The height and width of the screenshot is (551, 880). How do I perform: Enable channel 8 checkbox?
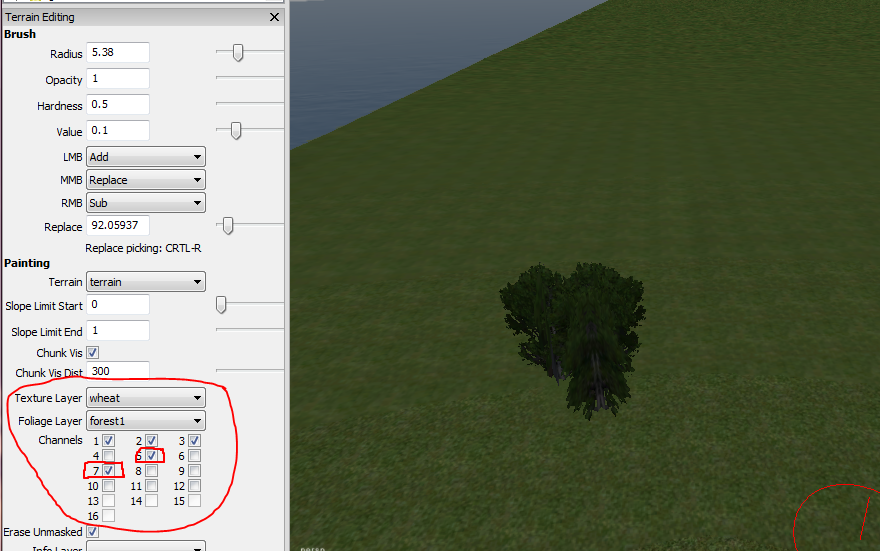point(152,471)
